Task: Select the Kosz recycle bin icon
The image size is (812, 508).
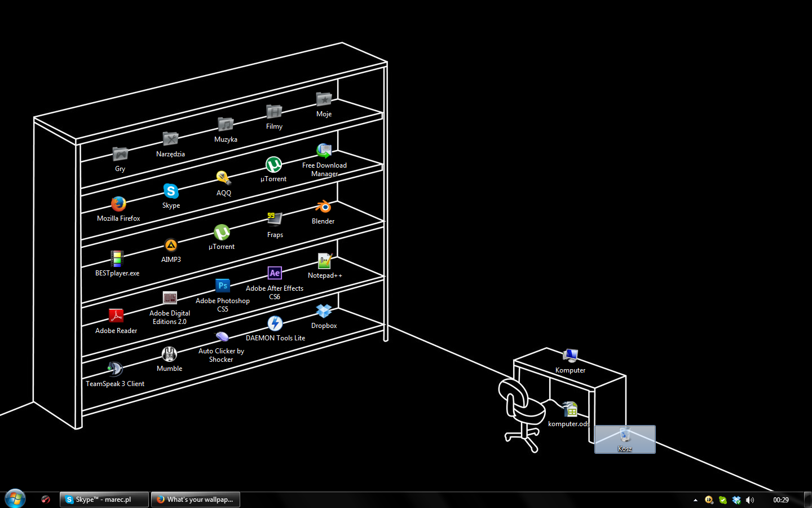Action: click(x=625, y=435)
